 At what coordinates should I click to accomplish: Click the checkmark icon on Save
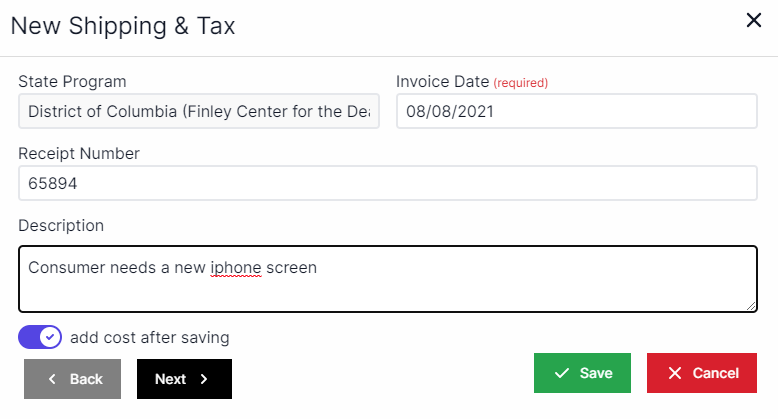[562, 373]
